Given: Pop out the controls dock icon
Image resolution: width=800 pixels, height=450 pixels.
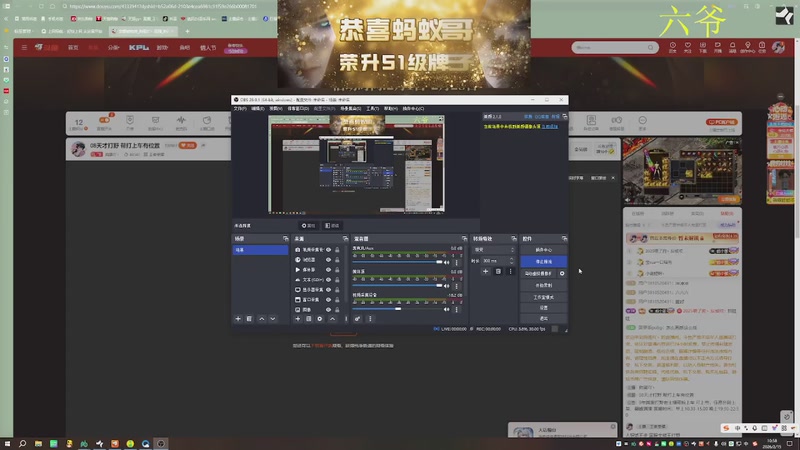Looking at the screenshot, I should 564,239.
